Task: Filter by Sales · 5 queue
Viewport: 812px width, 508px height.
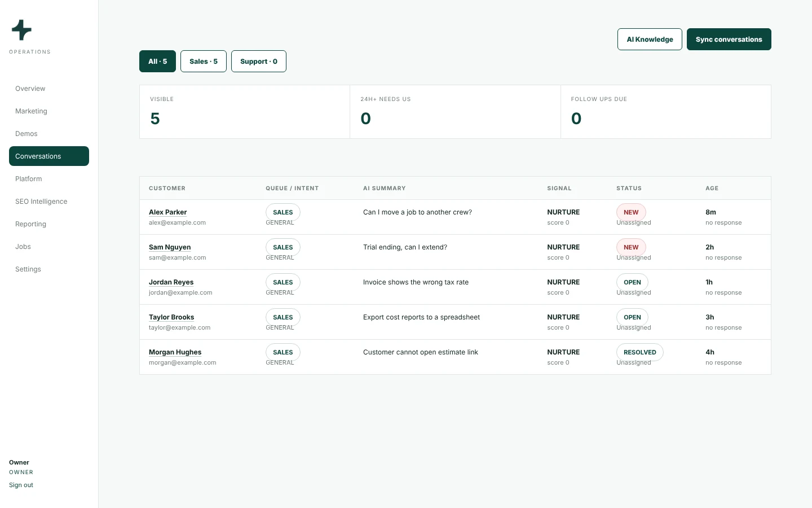Action: click(204, 62)
